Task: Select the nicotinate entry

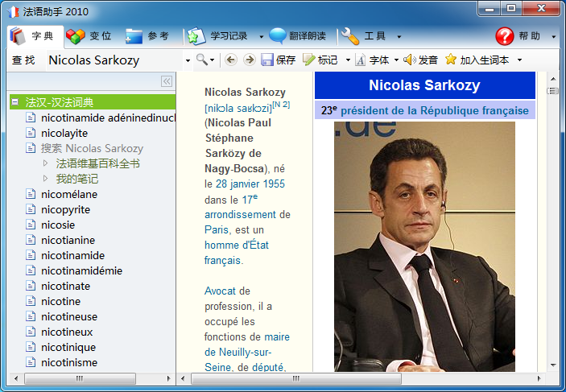Action: pos(65,287)
